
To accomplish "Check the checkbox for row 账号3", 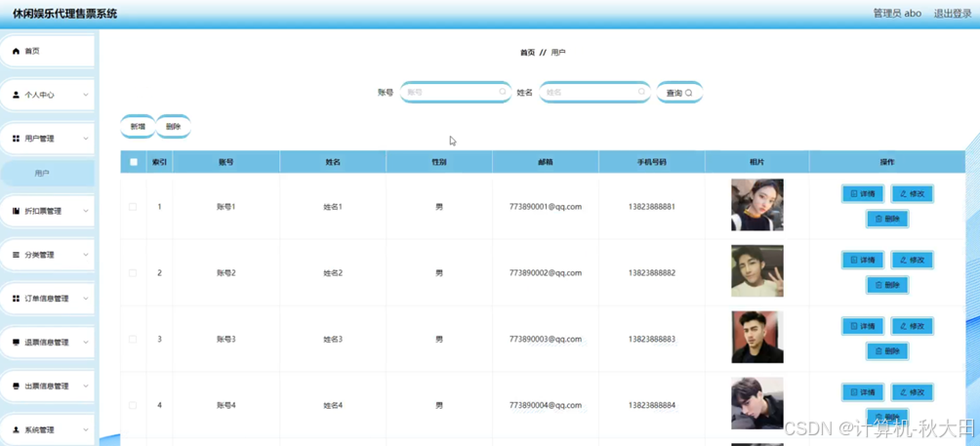I will point(133,340).
